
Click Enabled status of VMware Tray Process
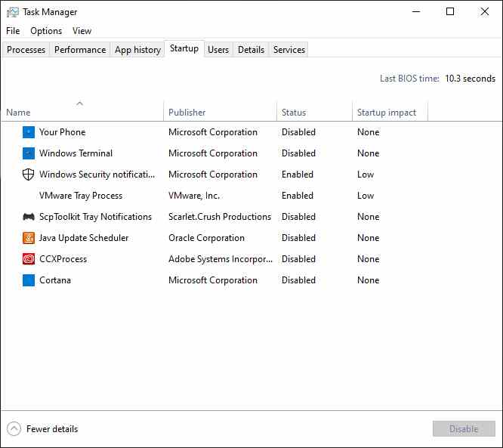(x=298, y=196)
